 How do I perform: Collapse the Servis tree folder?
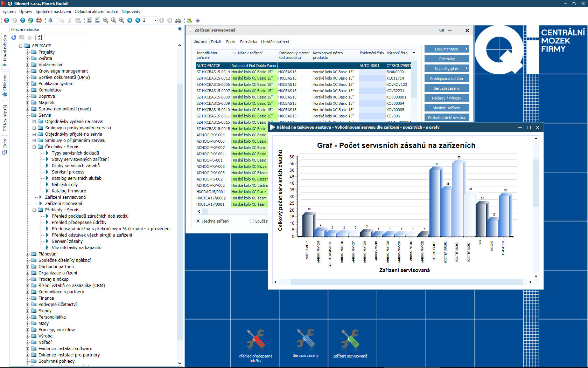click(x=28, y=115)
